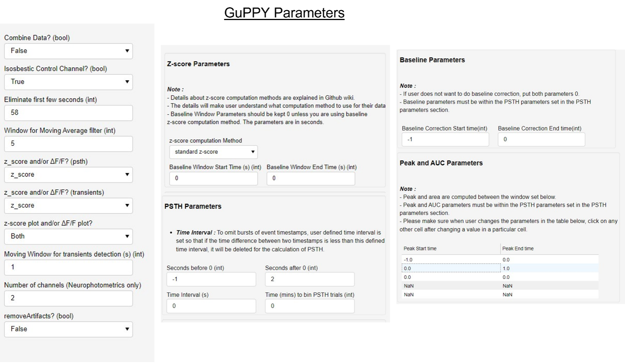Select the Seconds after 0 input
This screenshot has width=625, height=364.
(310, 279)
